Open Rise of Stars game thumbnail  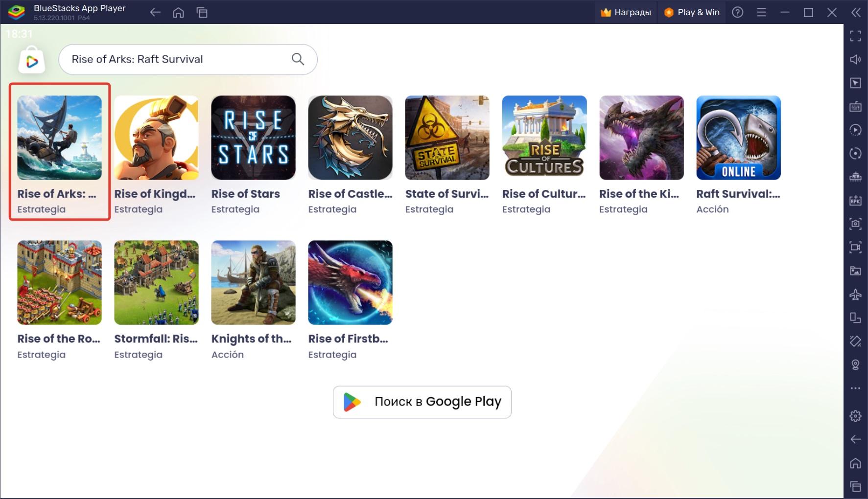[253, 137]
